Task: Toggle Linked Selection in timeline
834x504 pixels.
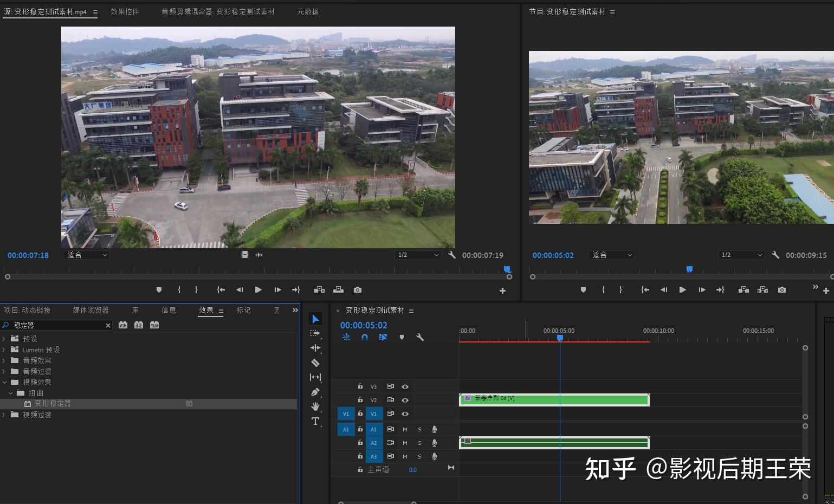Action: point(383,337)
